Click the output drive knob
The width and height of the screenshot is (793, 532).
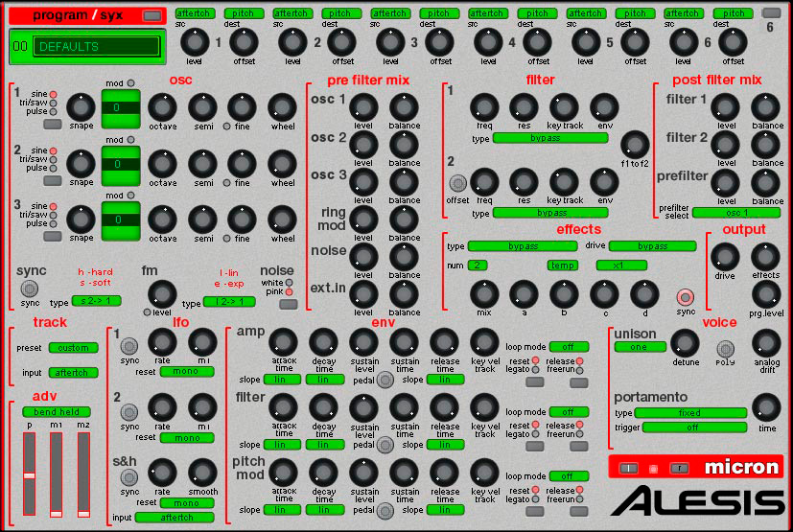pos(725,257)
